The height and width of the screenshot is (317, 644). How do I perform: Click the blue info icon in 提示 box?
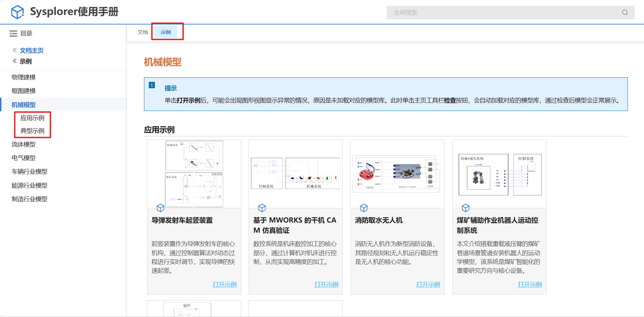pos(152,85)
